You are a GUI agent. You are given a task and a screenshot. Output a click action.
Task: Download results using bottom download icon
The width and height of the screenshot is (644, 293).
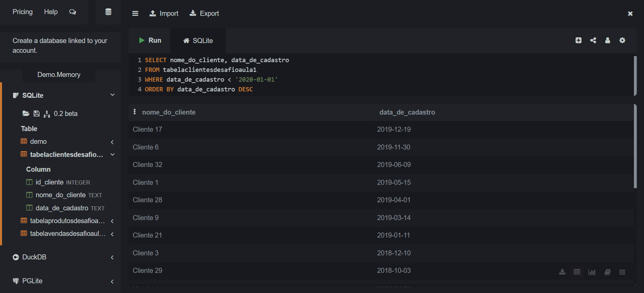point(562,272)
